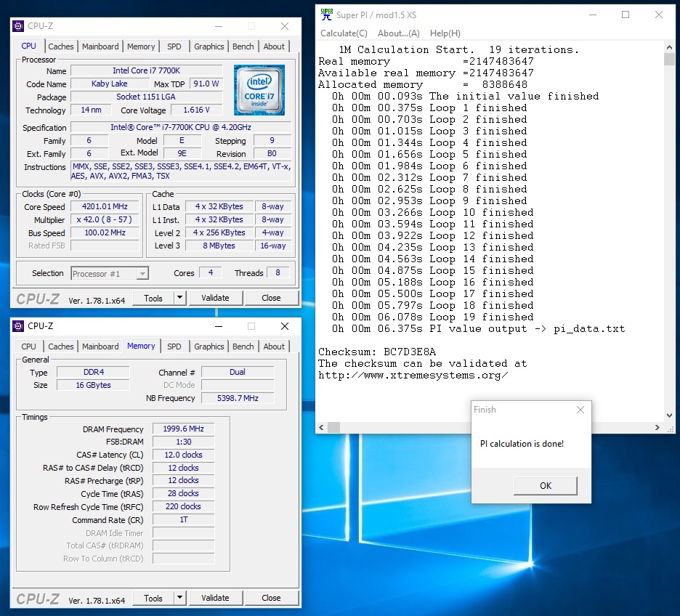The width and height of the screenshot is (680, 616).
Task: Click the Intel Core i7 logo badge
Action: [259, 90]
